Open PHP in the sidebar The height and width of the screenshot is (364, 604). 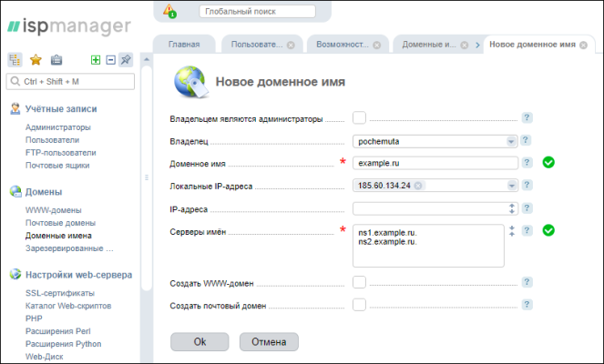point(34,318)
